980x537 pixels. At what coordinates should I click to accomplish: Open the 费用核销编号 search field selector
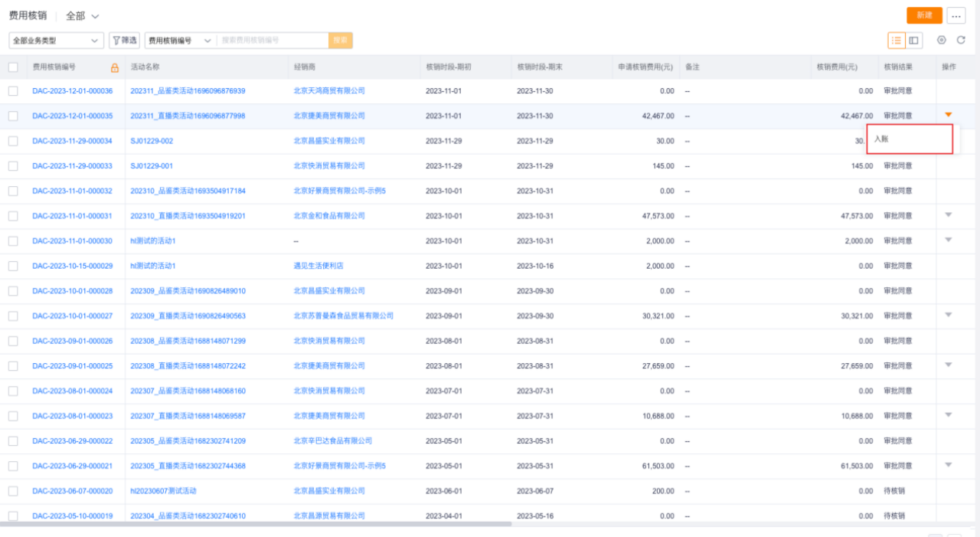coord(180,41)
